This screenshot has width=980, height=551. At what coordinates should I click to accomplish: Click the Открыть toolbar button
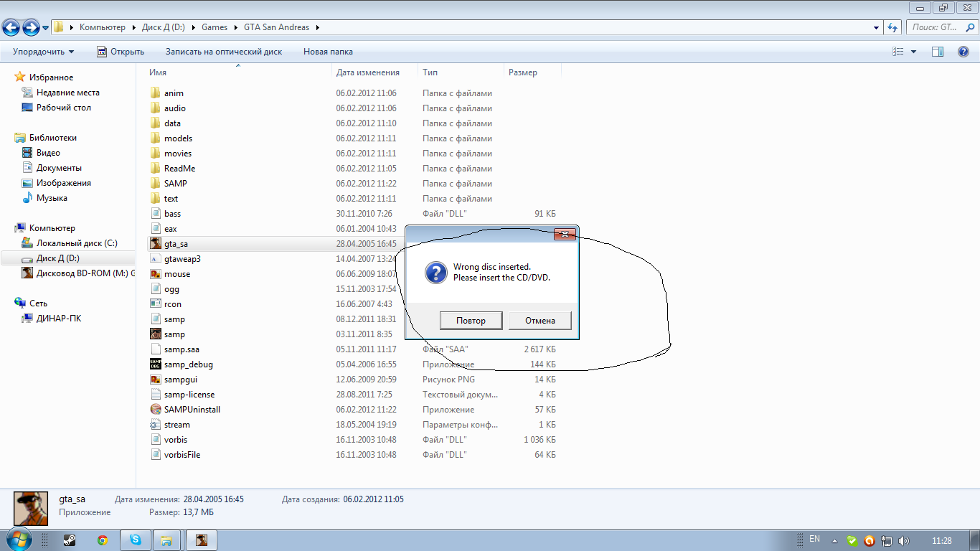121,52
